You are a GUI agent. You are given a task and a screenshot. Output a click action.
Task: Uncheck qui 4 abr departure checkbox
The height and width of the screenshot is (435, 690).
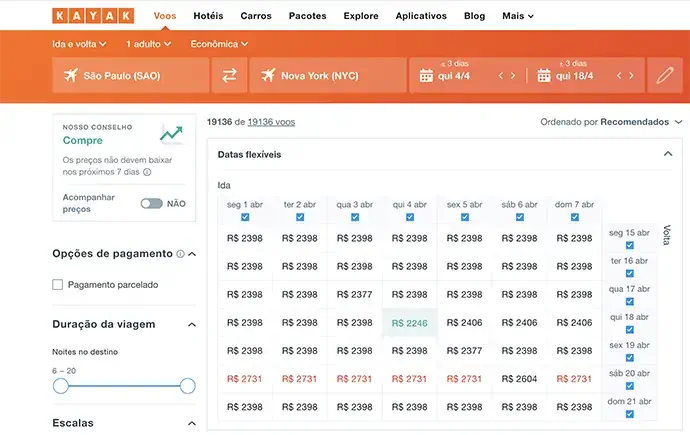410,217
